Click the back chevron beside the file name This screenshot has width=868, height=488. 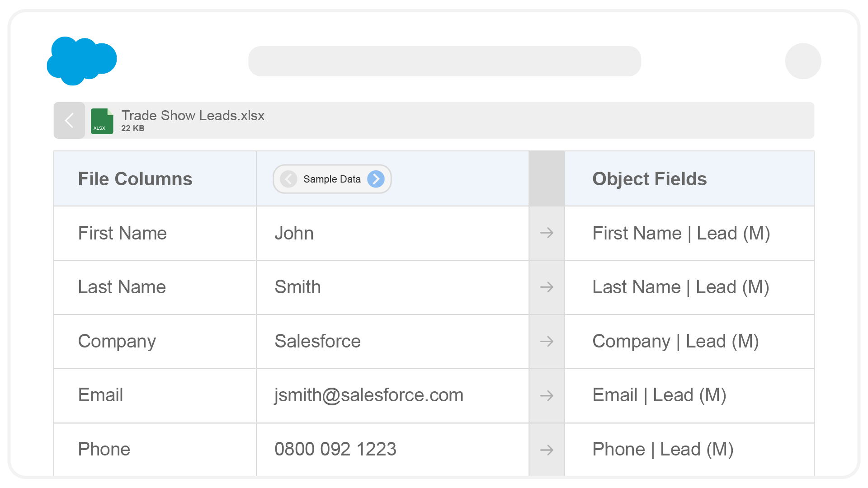click(69, 121)
